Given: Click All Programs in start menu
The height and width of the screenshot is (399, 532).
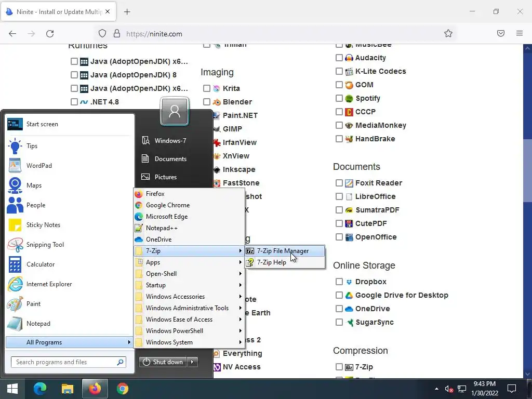Looking at the screenshot, I should pos(69,342).
